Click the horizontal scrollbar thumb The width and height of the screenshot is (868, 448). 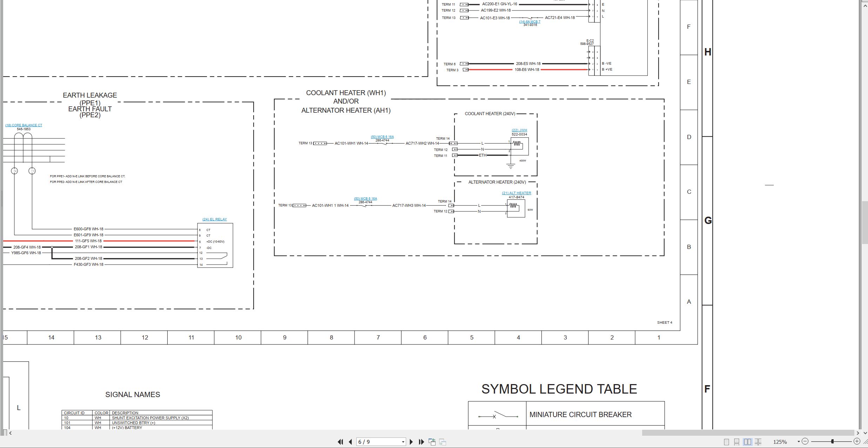point(748,433)
